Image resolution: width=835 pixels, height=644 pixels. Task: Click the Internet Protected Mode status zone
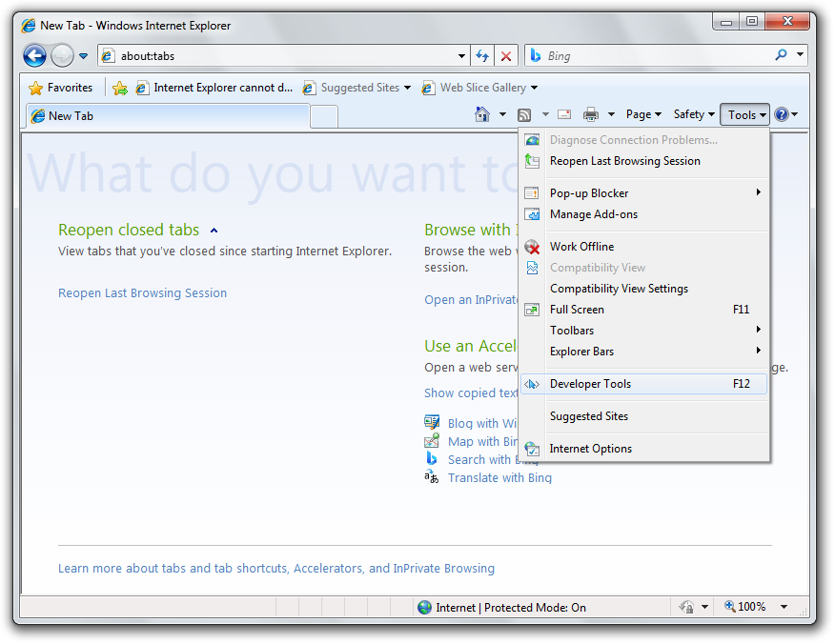(501, 607)
